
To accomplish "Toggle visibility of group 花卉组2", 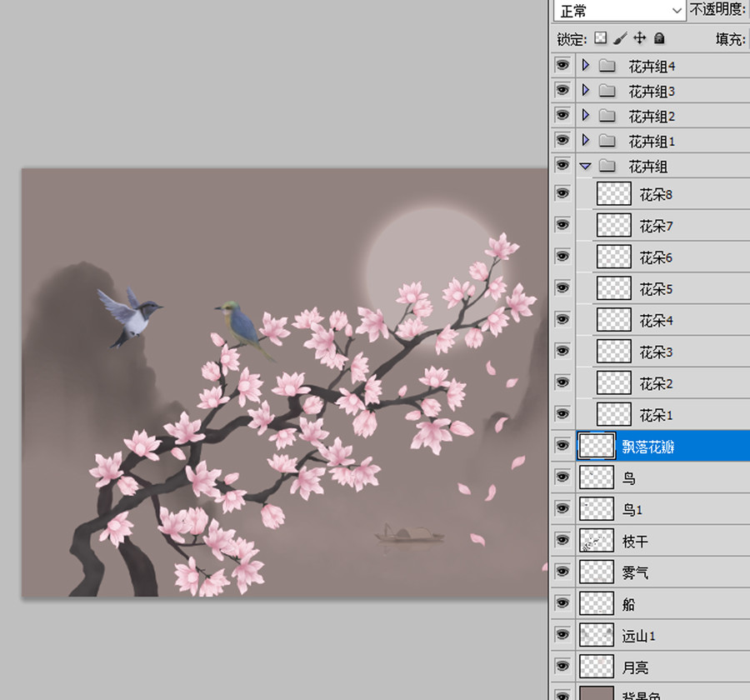I will [x=562, y=115].
